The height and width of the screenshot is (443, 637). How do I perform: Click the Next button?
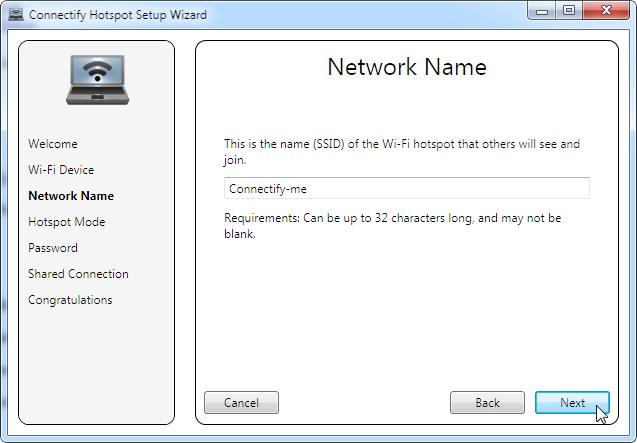[572, 402]
